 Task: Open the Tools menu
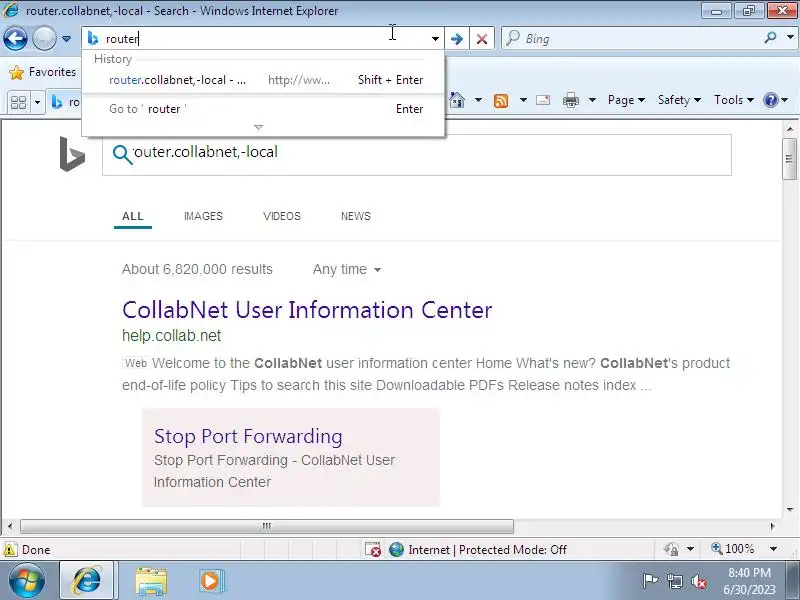click(x=734, y=100)
